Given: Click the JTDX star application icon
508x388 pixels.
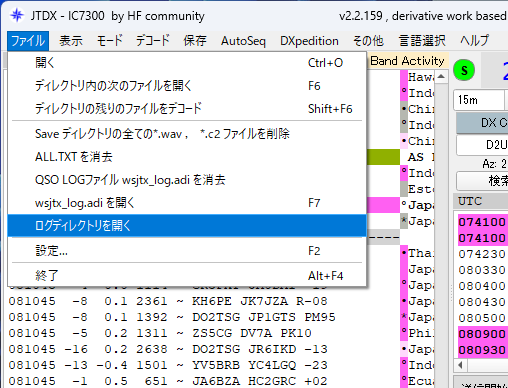Looking at the screenshot, I should pos(17,16).
